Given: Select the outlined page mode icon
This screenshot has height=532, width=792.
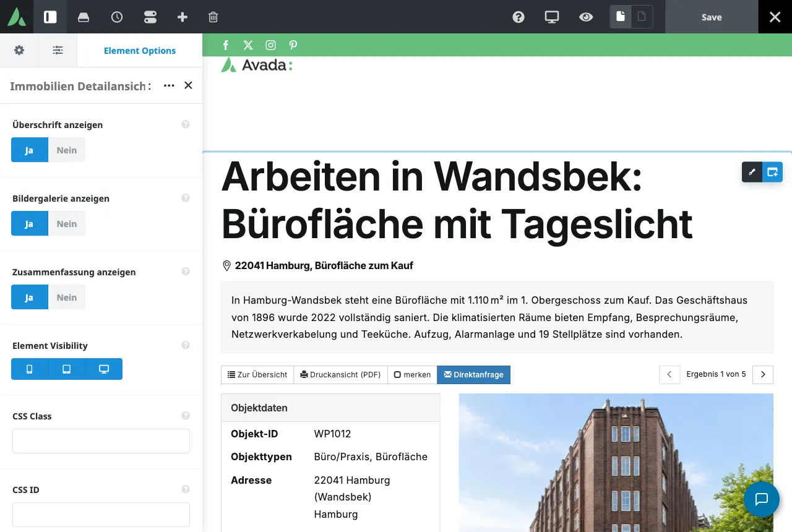Looking at the screenshot, I should (642, 17).
